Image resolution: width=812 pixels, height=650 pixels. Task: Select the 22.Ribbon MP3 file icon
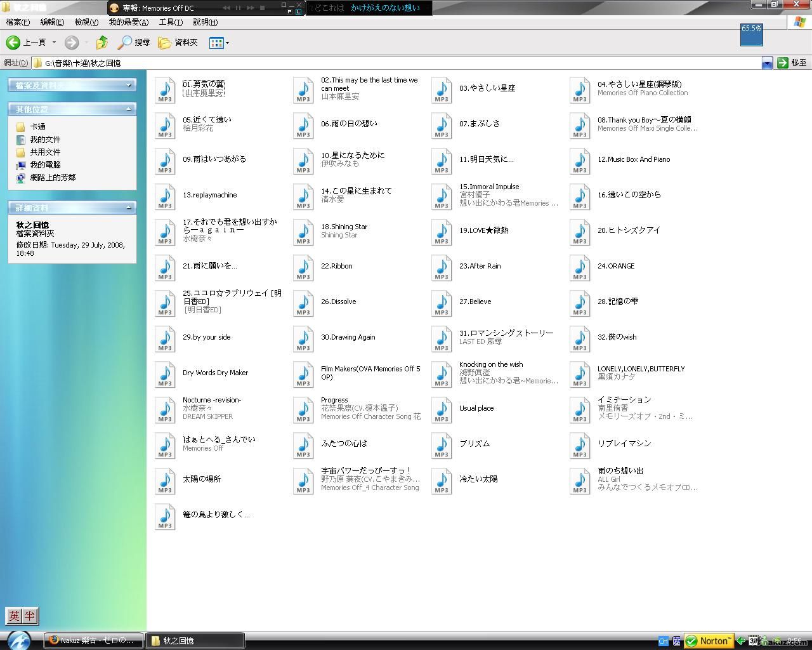coord(303,268)
